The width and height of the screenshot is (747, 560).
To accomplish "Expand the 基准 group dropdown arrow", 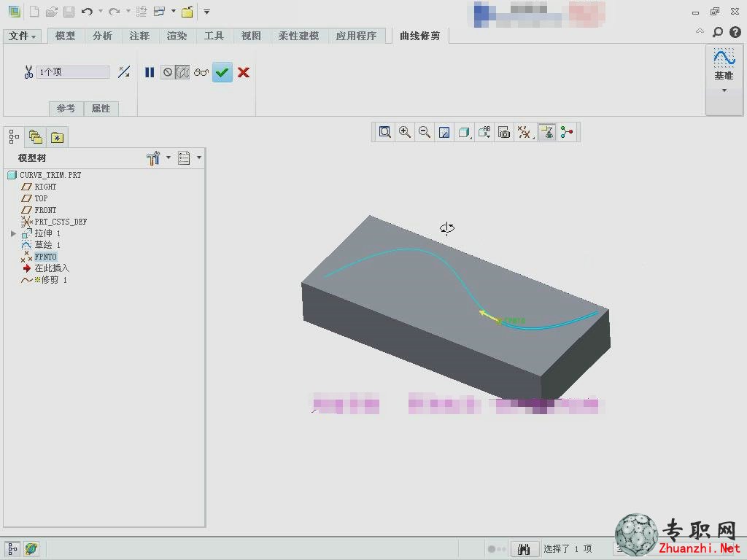I will coord(724,90).
